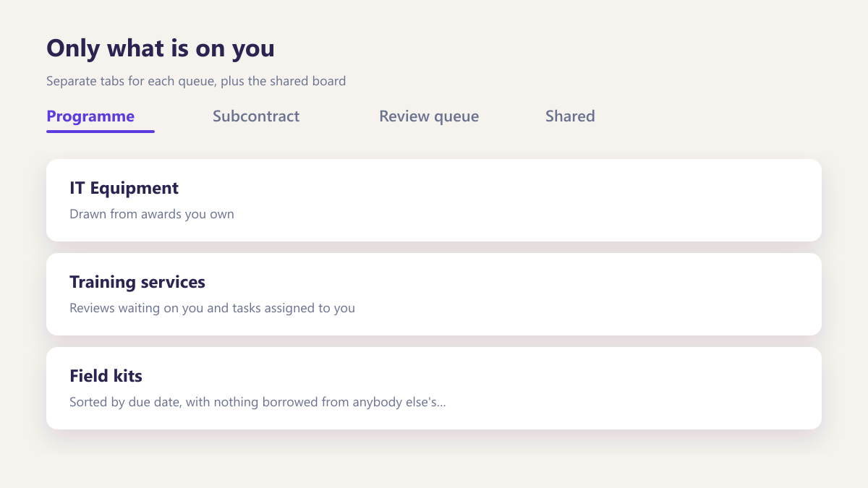Open the Review queue tab
868x488 pixels.
(x=429, y=116)
